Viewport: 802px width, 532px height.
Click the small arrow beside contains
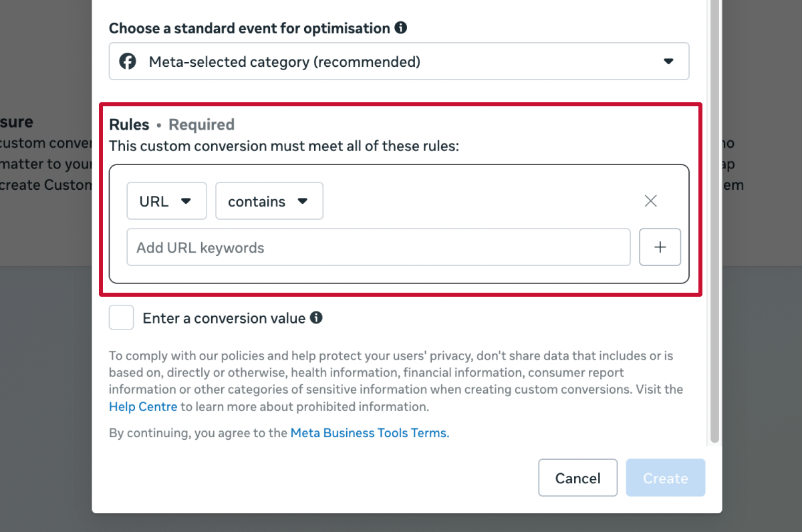pos(302,201)
